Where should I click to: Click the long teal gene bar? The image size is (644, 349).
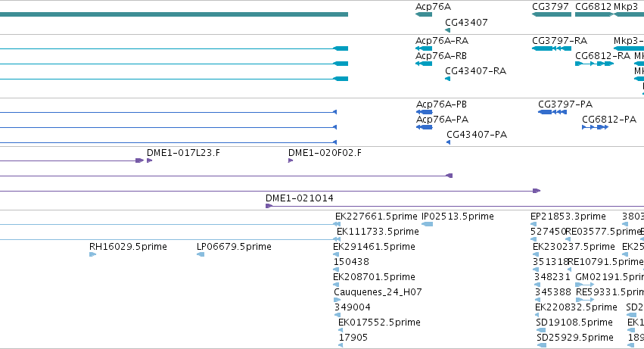174,14
